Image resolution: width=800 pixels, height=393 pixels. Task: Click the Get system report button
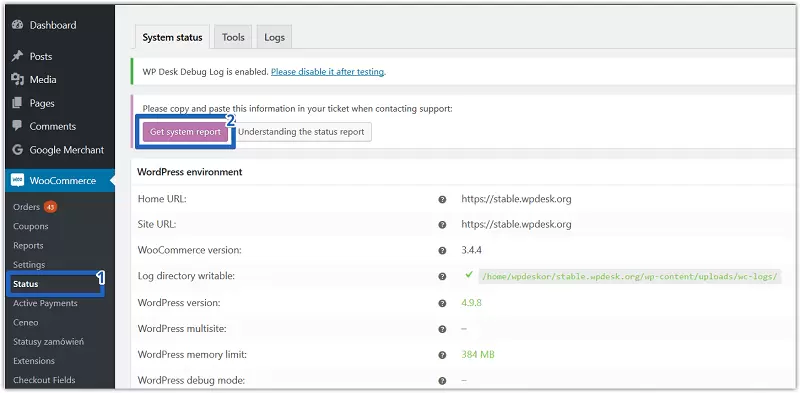[185, 132]
